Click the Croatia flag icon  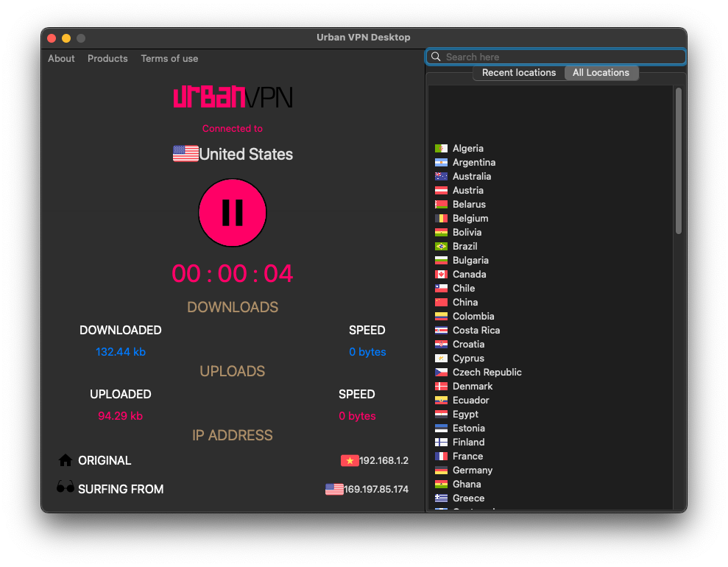441,344
